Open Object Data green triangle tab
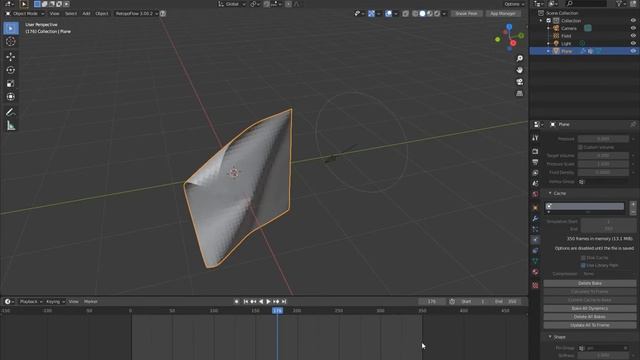640x360 pixels. point(535,261)
